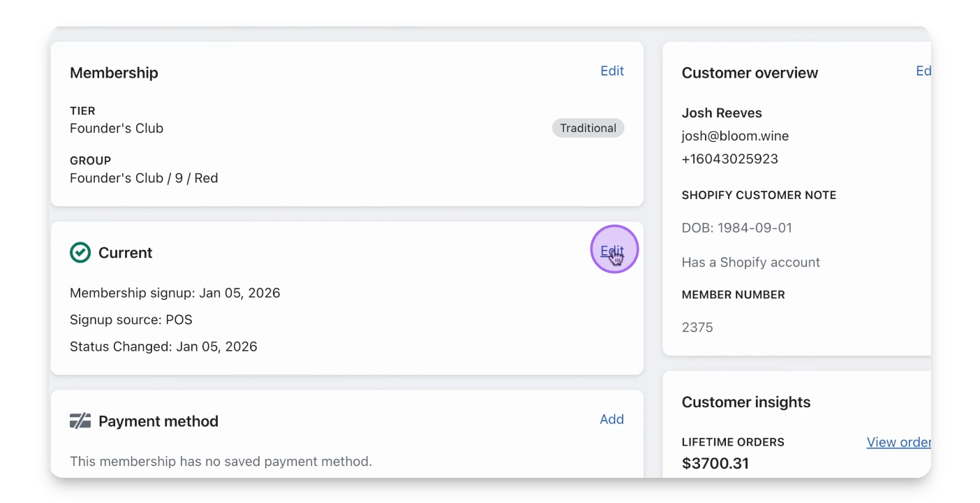Click the DOB: 1984-09-01 customer note
The image size is (980, 503).
(x=736, y=228)
